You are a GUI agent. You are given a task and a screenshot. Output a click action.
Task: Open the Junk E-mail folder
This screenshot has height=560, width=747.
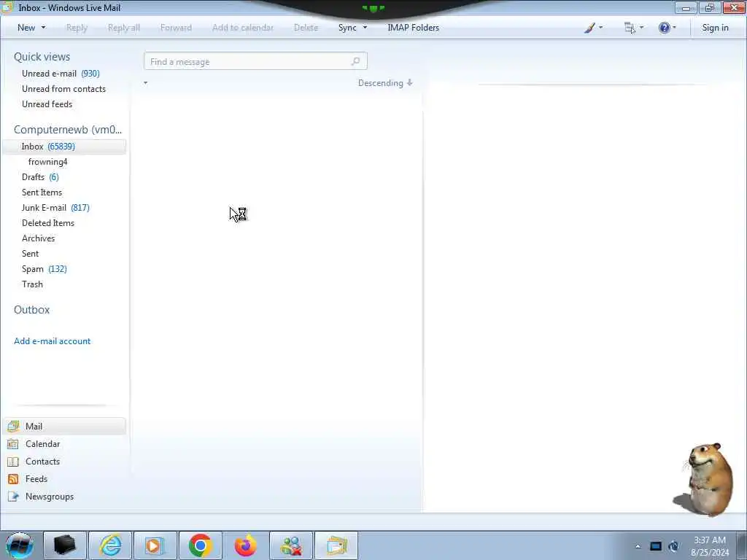click(55, 208)
